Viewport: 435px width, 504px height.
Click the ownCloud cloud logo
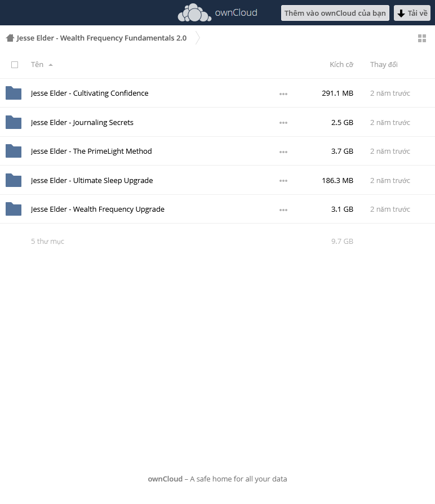(x=194, y=12)
